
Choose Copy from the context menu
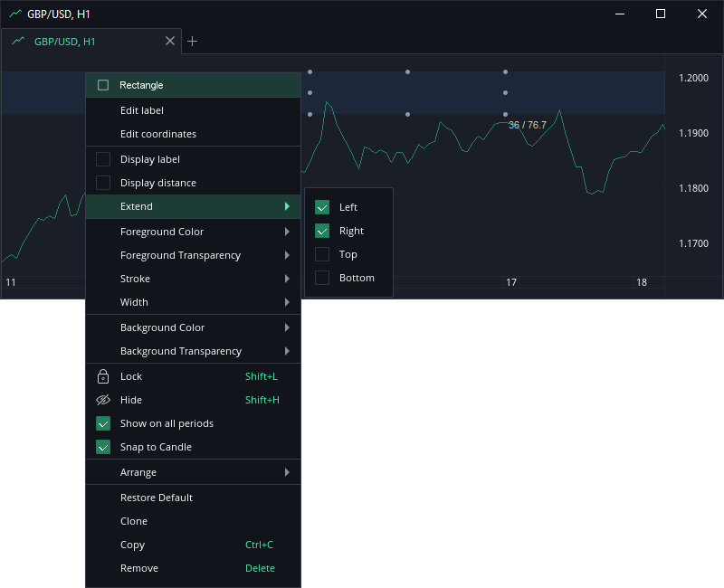193,545
